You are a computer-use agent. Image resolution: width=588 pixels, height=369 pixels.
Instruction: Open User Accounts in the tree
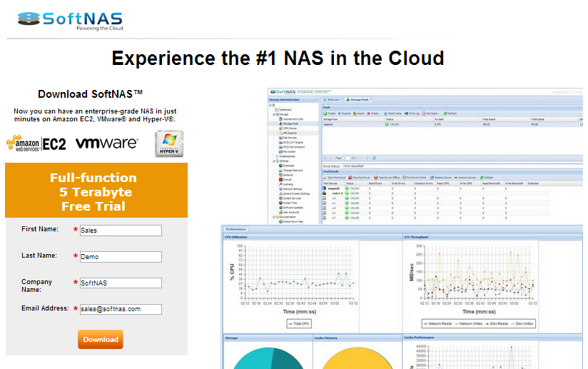click(x=289, y=212)
